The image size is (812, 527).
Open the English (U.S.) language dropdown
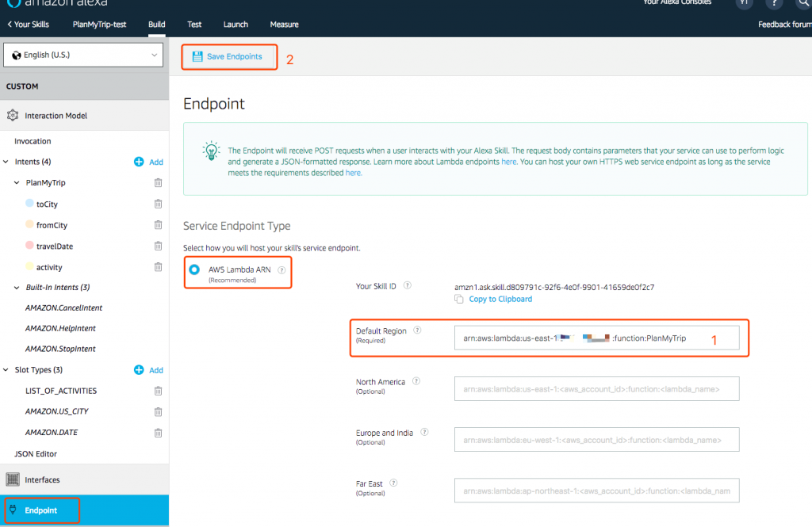[83, 55]
